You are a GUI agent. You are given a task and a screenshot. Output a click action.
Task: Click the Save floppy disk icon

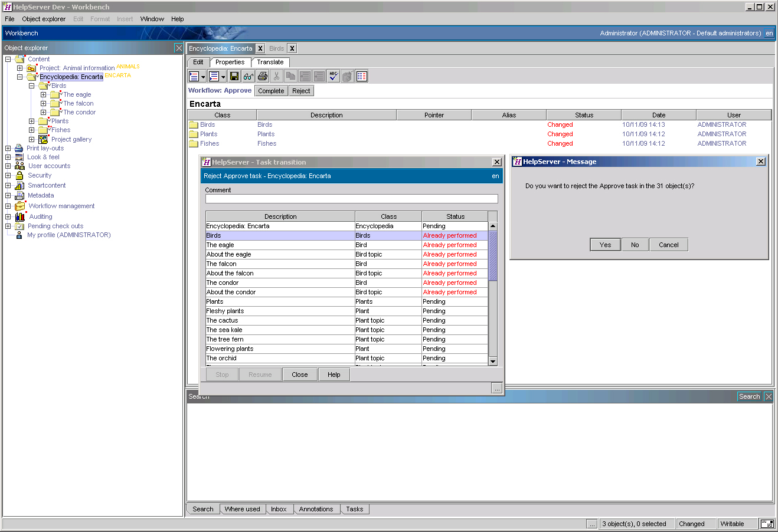point(234,76)
